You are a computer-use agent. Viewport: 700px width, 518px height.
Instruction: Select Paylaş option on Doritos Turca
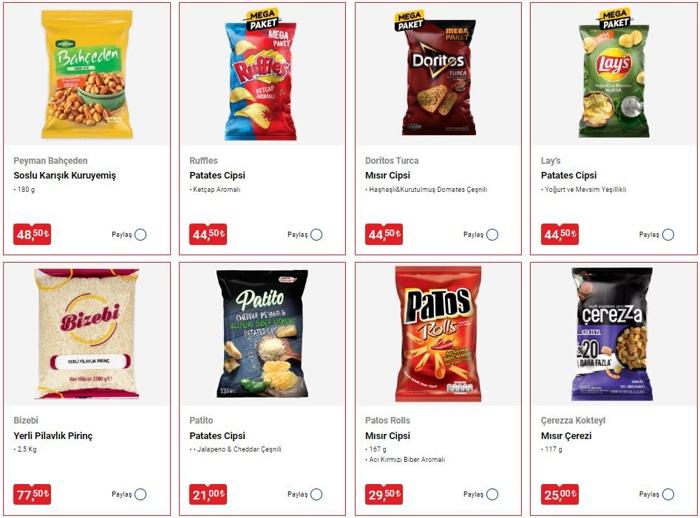[x=492, y=234]
